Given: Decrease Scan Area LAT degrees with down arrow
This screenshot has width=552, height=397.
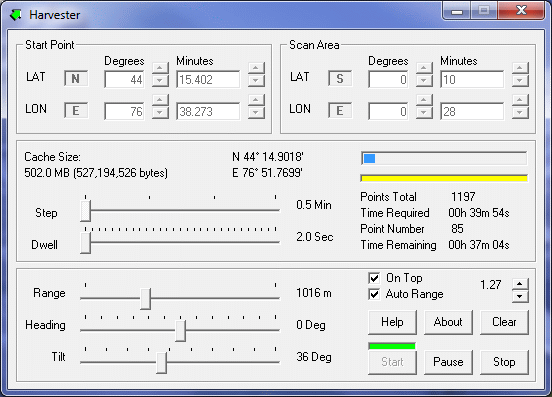Looking at the screenshot, I should click(x=424, y=81).
